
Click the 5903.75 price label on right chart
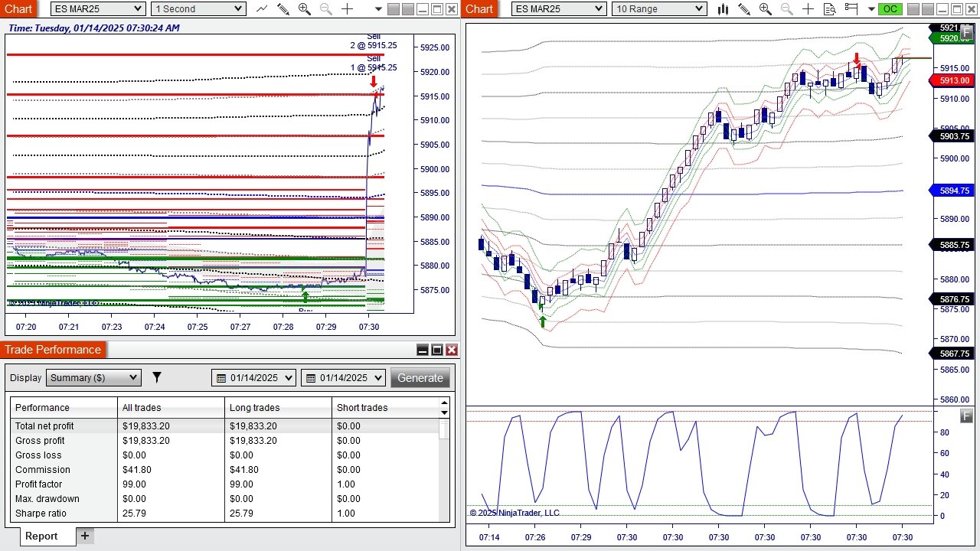coord(952,136)
